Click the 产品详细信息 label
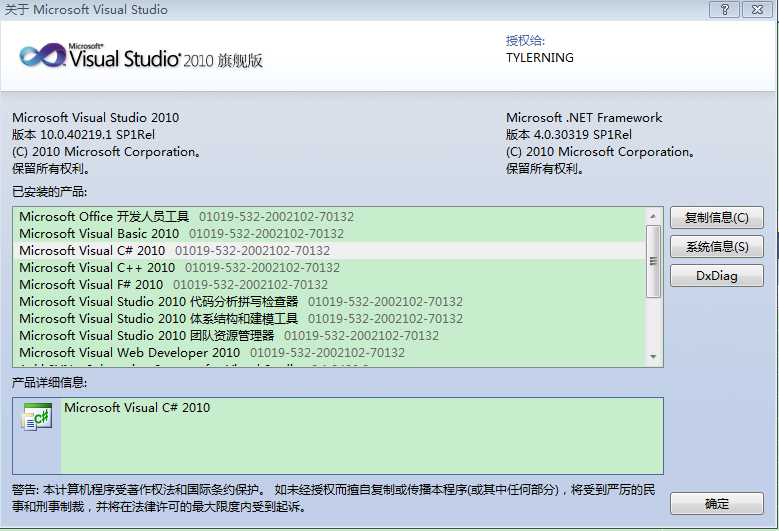779x531 pixels. coord(50,382)
